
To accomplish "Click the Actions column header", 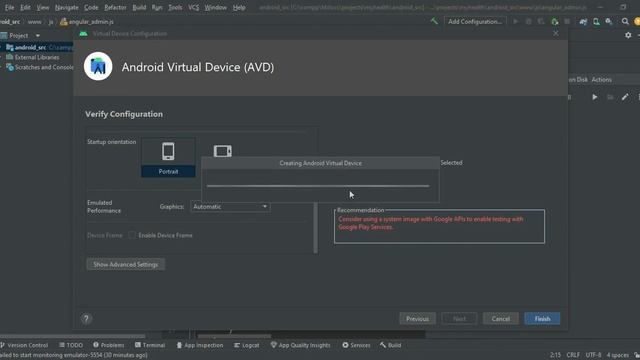I will [x=602, y=80].
